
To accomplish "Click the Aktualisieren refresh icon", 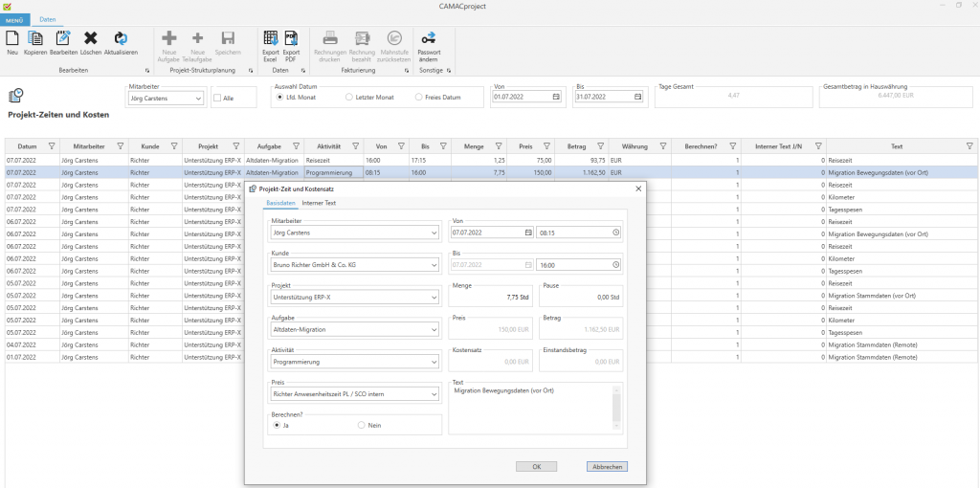I will (x=121, y=38).
